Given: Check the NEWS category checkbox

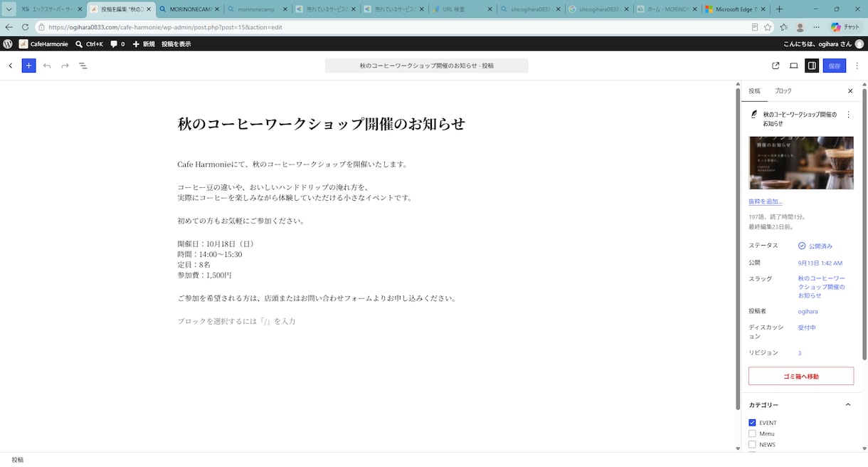Looking at the screenshot, I should tap(752, 444).
